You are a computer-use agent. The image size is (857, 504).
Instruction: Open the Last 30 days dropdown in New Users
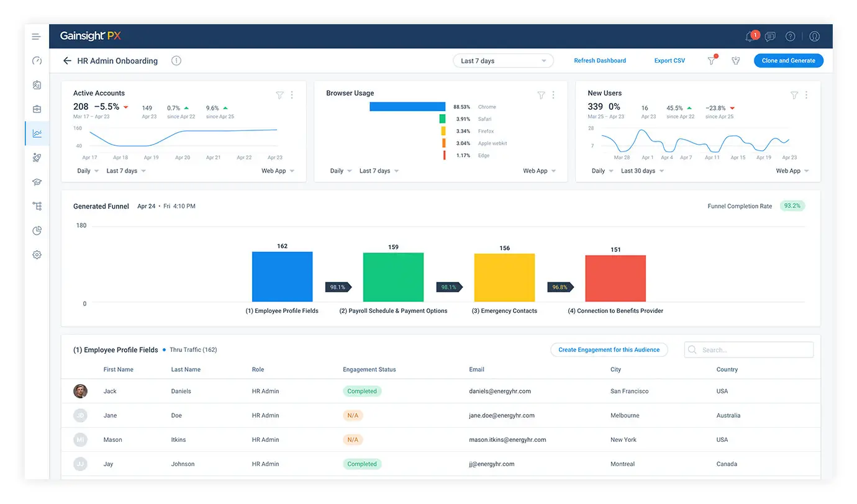tap(642, 171)
